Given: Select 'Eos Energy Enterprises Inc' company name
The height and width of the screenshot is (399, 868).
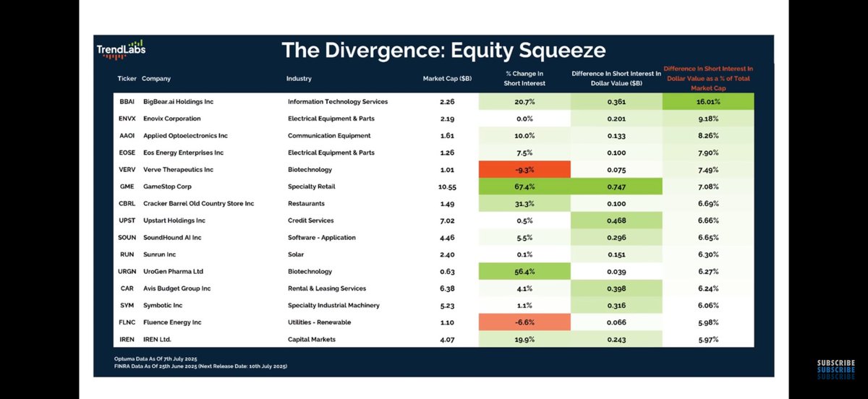Looking at the screenshot, I should (184, 153).
